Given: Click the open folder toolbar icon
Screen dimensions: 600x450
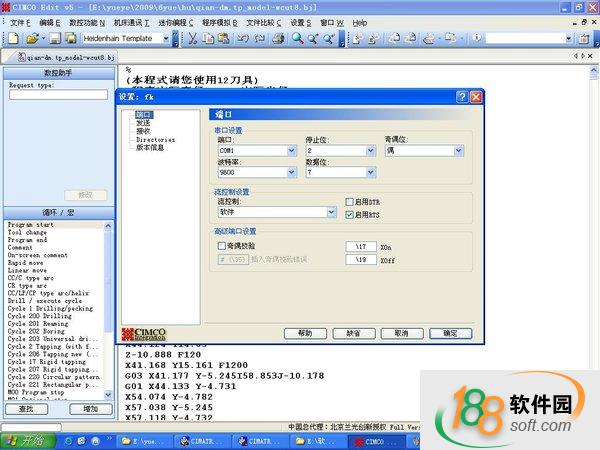Looking at the screenshot, I should (31, 38).
